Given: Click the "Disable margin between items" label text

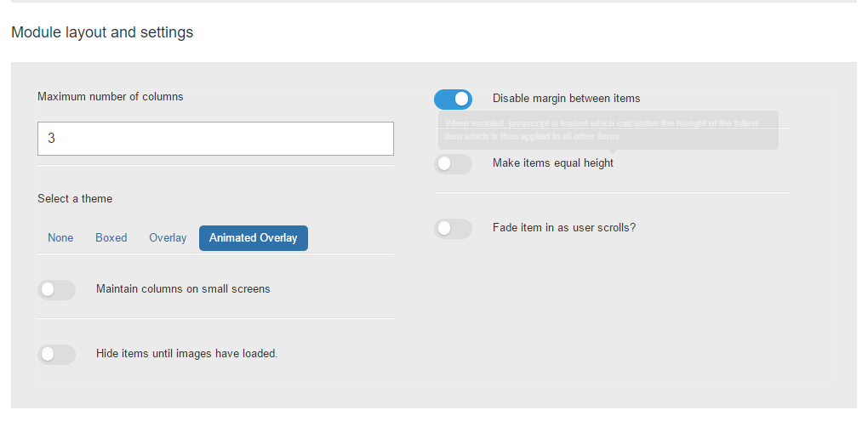Looking at the screenshot, I should 566,99.
